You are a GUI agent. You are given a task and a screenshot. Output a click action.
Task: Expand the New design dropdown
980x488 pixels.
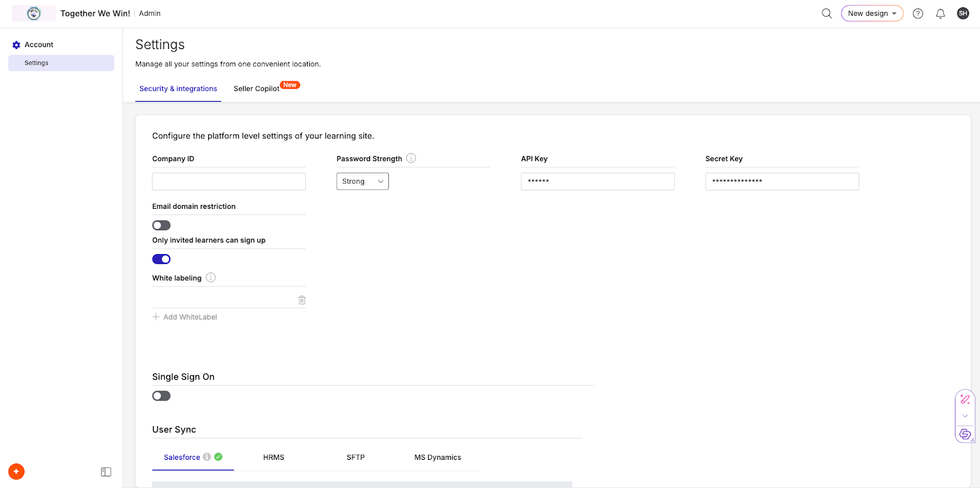872,13
